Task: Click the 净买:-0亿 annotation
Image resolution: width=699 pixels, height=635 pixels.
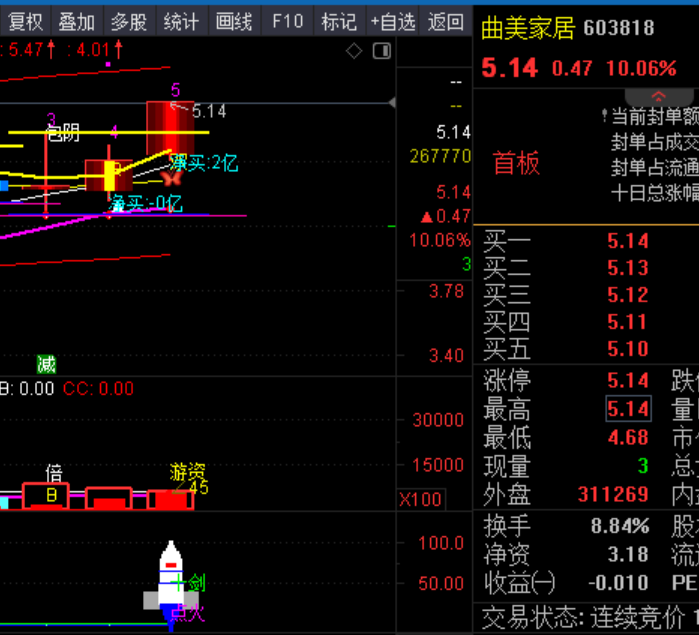Action: point(146,204)
